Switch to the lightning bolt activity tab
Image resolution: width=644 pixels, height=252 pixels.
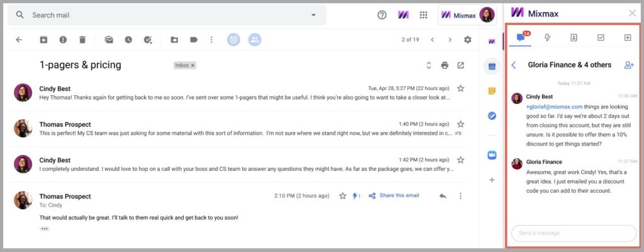pyautogui.click(x=547, y=37)
